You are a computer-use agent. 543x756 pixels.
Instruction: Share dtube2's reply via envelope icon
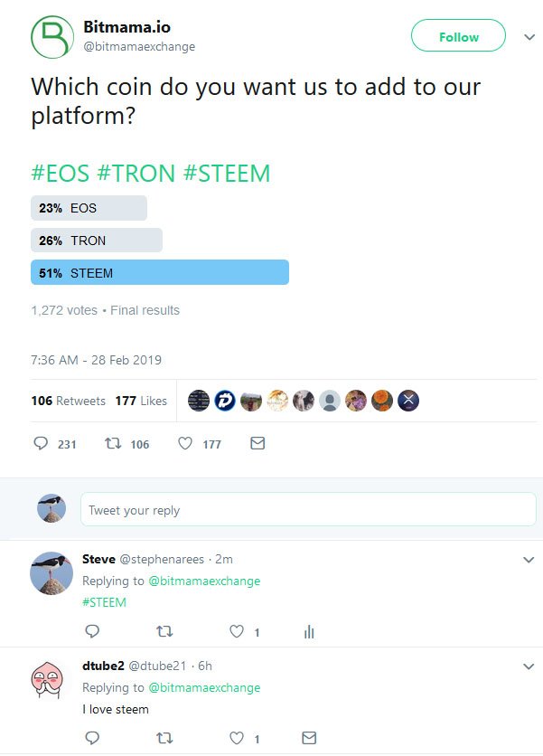(309, 738)
